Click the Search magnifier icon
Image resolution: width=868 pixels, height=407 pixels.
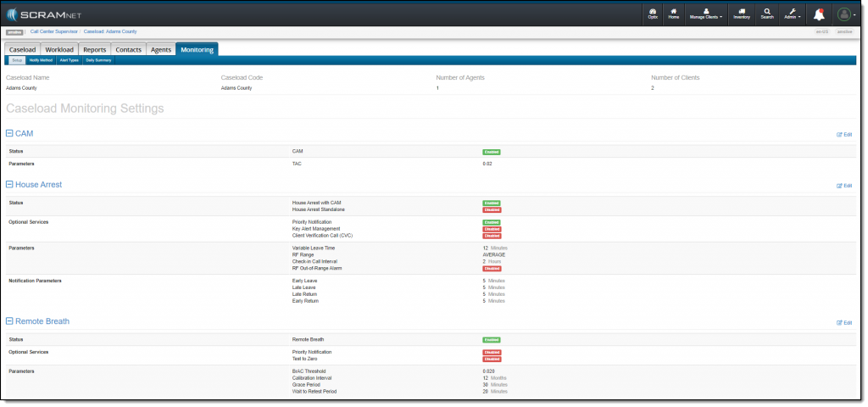(766, 14)
